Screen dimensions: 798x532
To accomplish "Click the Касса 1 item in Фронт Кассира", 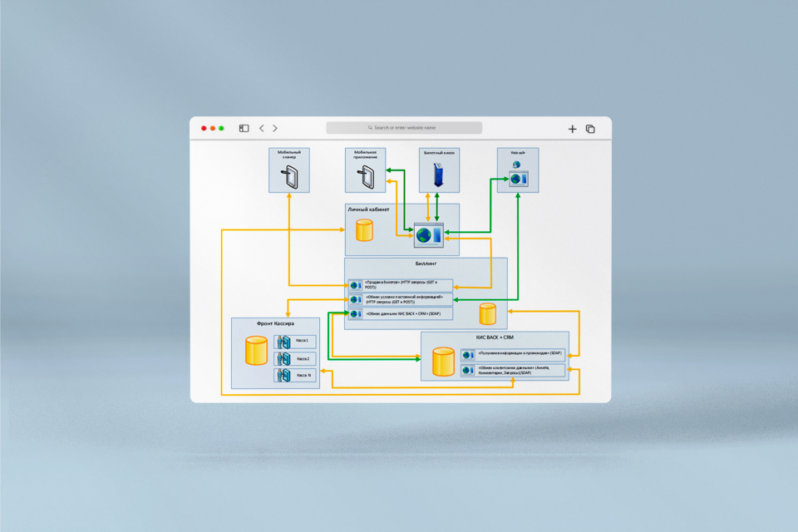I will [295, 341].
